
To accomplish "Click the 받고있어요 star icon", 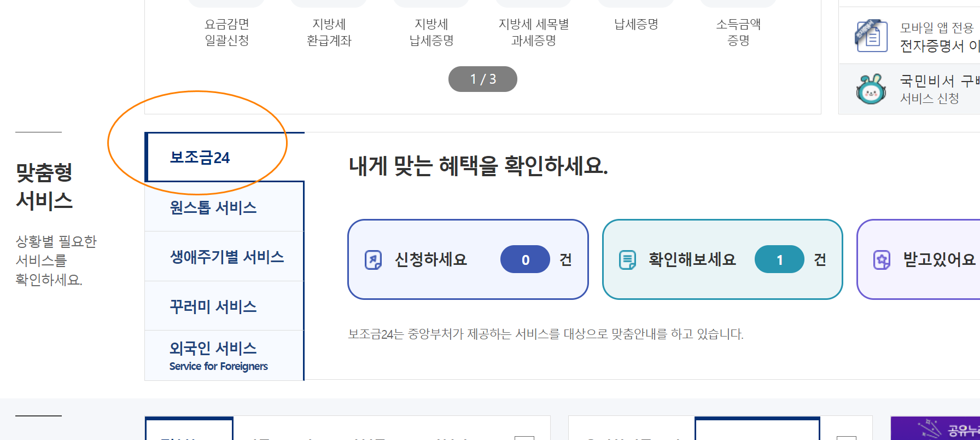I will (882, 259).
